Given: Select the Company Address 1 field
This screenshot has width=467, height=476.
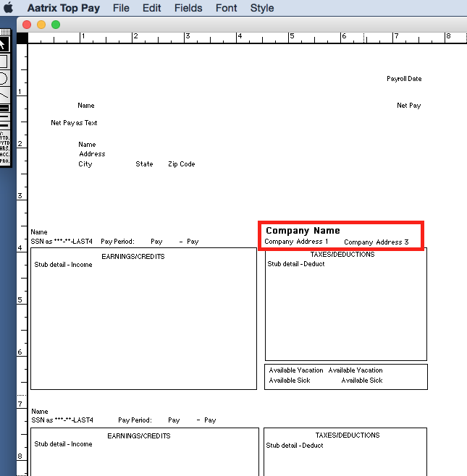Looking at the screenshot, I should click(296, 242).
